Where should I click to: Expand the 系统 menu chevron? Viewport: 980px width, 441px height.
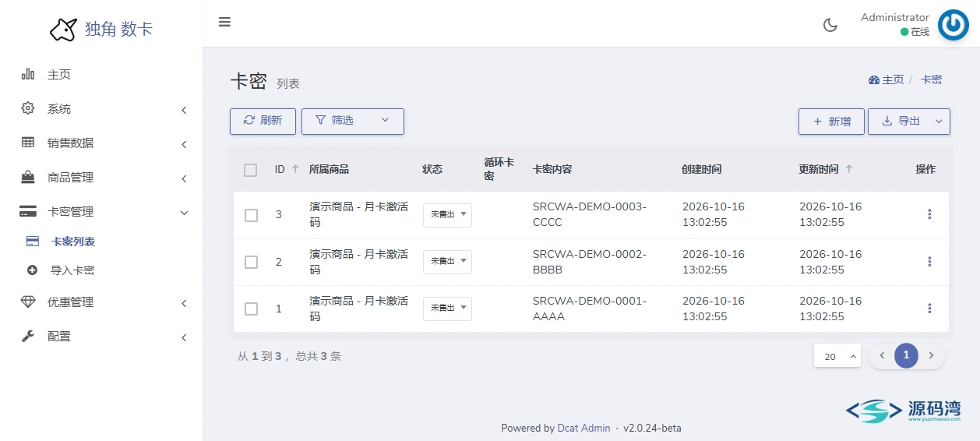[x=184, y=110]
